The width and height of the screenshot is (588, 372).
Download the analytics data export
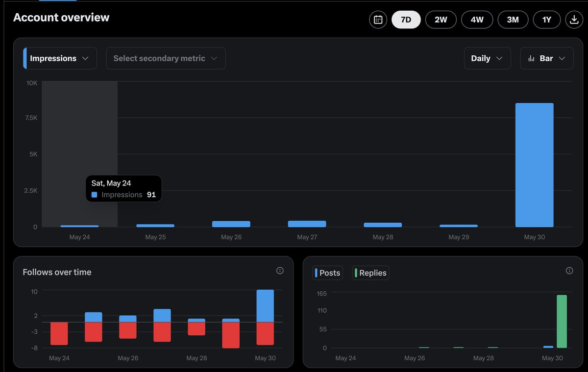click(x=574, y=20)
